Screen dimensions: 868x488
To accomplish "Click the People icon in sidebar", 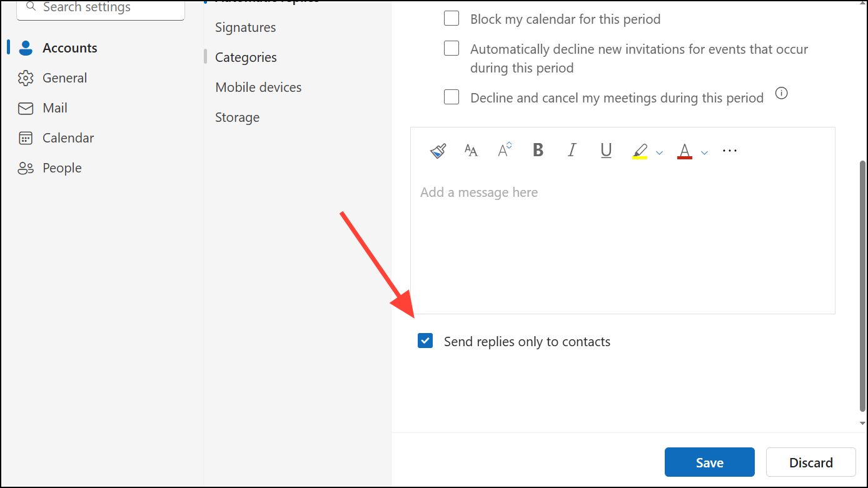I will pos(26,168).
